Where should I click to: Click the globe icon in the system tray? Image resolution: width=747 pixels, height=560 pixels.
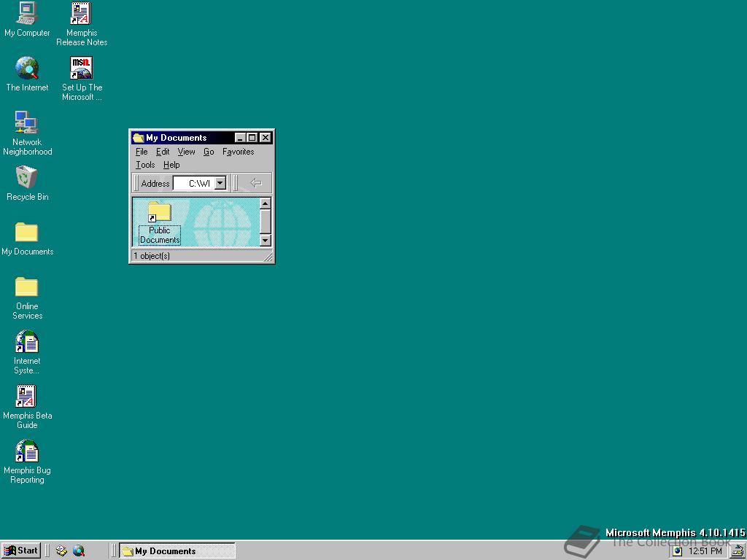677,551
